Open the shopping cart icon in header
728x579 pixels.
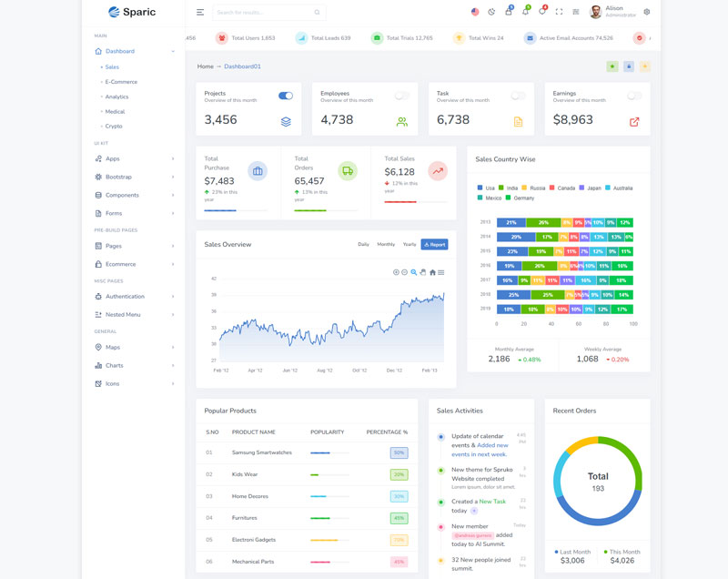(x=509, y=12)
